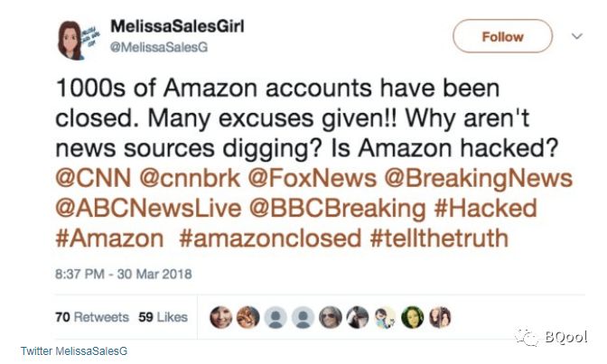Click the last avatar in the likers row
Viewport: 607px width, 364px height.
point(442,316)
